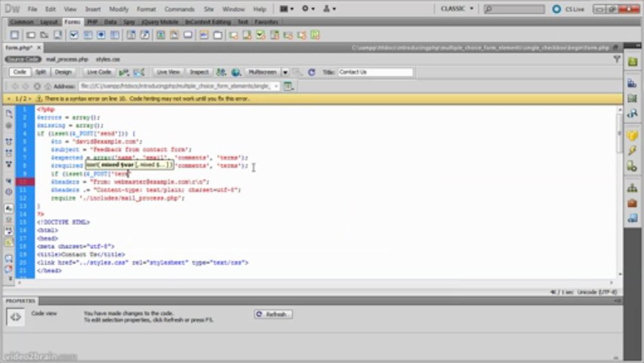Insert a File Field element

tap(174, 35)
